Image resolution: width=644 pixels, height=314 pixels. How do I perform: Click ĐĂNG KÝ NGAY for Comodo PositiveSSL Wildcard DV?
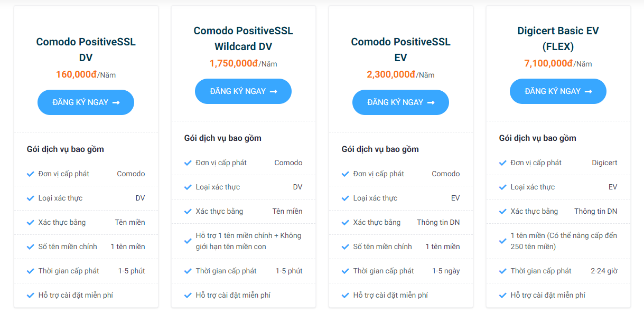click(x=243, y=91)
